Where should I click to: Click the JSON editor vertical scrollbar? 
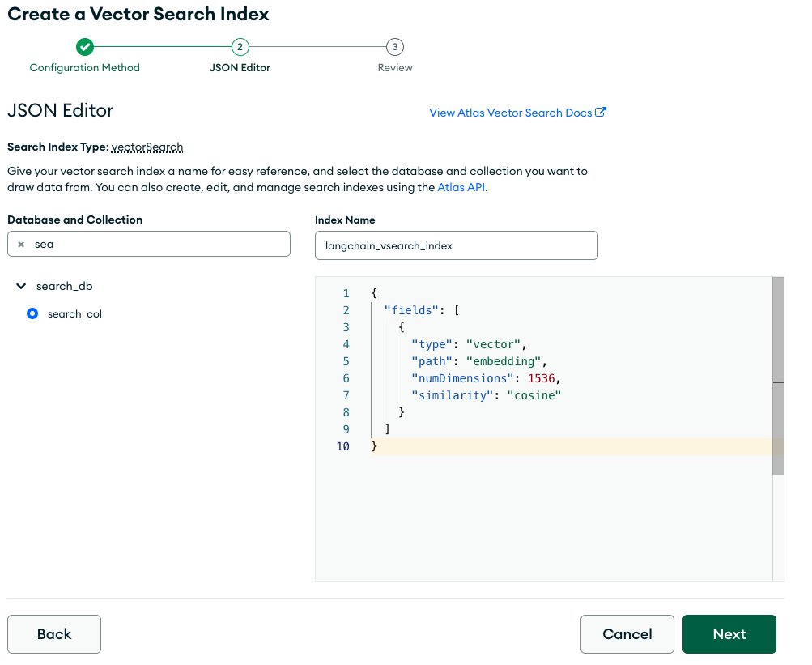tap(778, 376)
